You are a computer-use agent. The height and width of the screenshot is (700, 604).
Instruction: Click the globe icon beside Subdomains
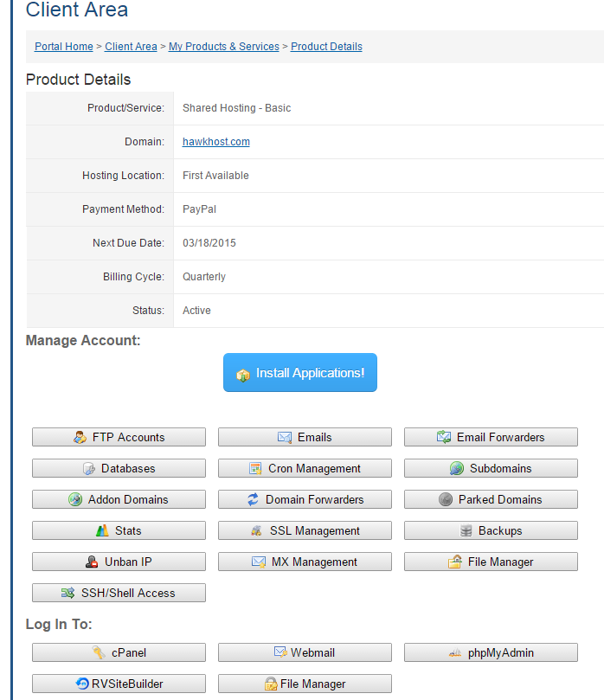tap(457, 468)
